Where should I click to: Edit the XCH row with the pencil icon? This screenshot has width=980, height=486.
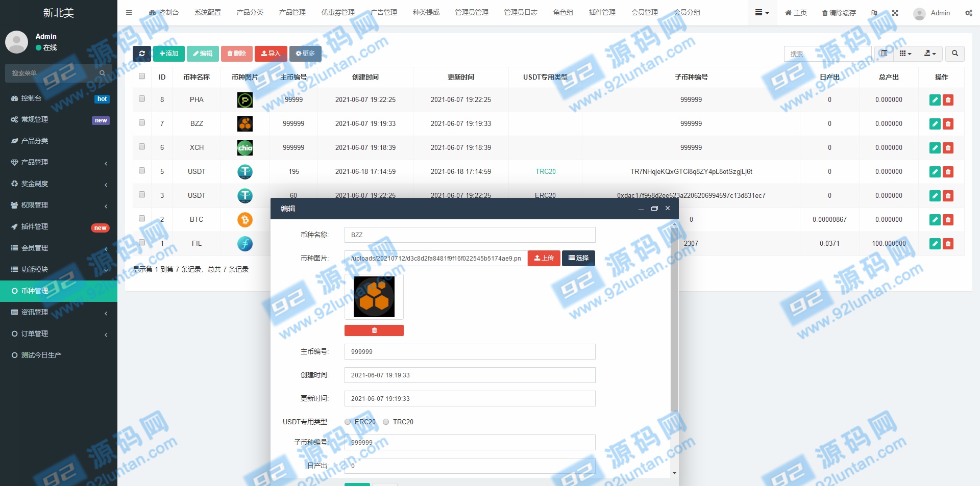point(935,148)
